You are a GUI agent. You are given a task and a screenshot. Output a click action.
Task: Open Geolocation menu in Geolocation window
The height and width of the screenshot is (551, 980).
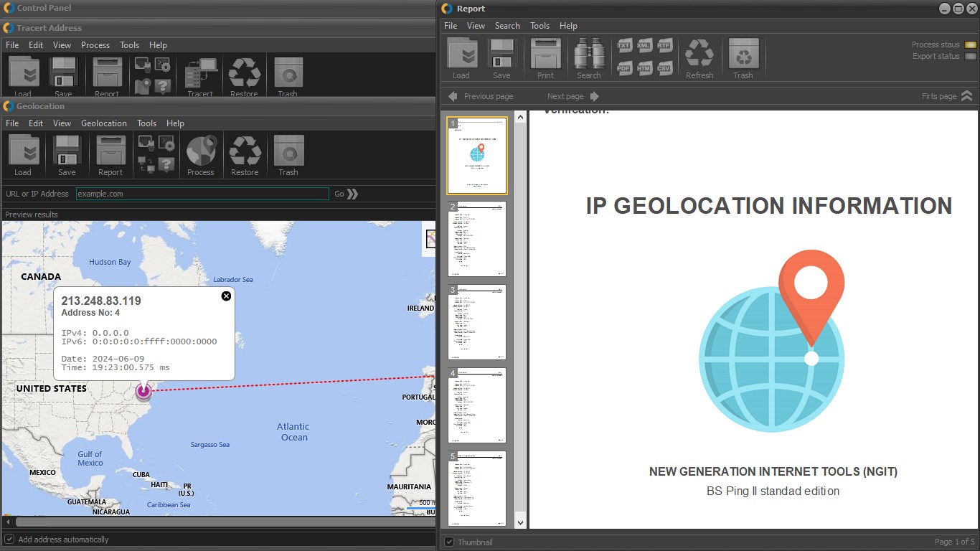point(104,123)
